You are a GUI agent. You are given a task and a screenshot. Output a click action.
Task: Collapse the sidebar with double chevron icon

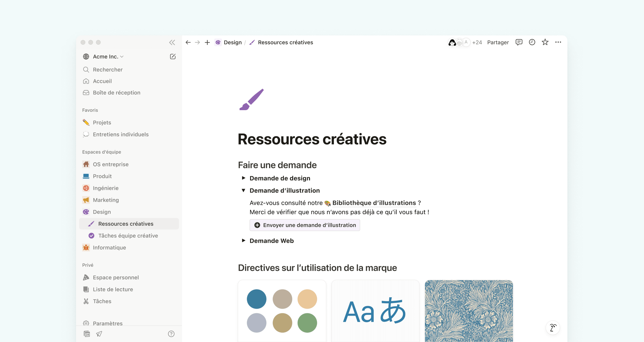coord(172,42)
